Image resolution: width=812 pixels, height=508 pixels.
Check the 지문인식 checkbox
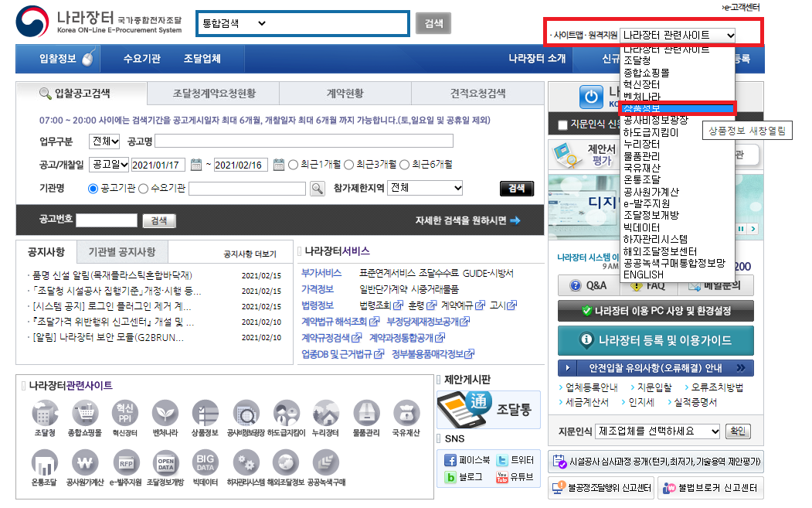563,125
